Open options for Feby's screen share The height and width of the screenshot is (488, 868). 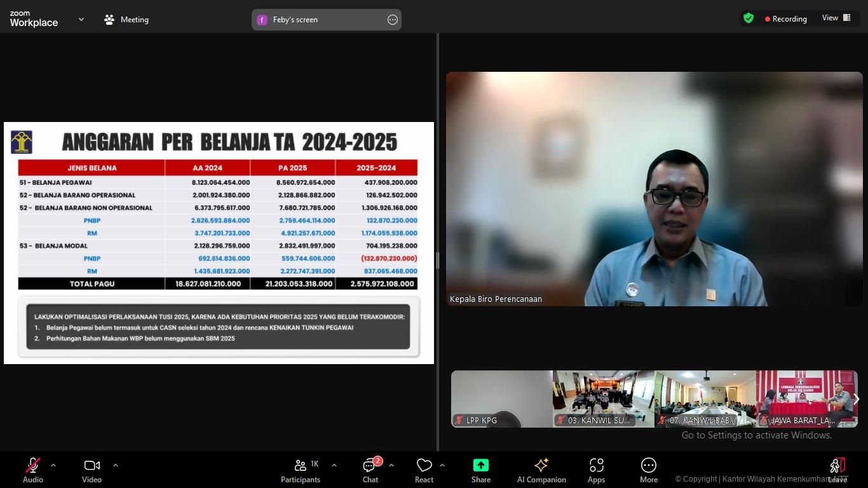click(x=393, y=20)
